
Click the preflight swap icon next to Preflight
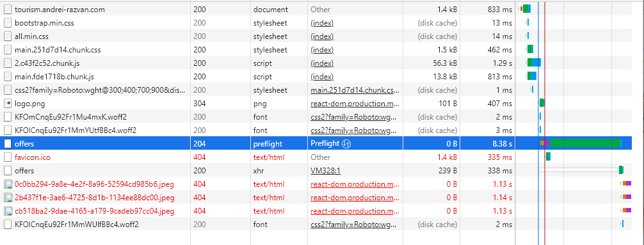coord(346,144)
